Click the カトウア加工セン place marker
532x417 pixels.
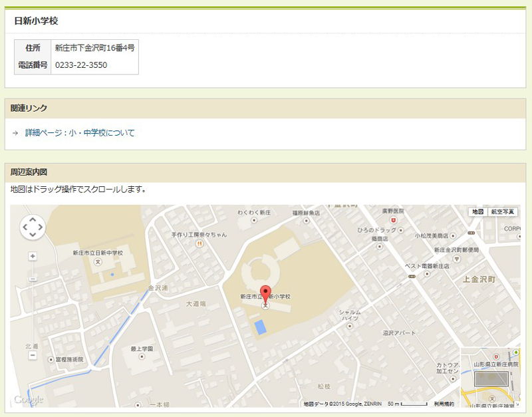(453, 378)
